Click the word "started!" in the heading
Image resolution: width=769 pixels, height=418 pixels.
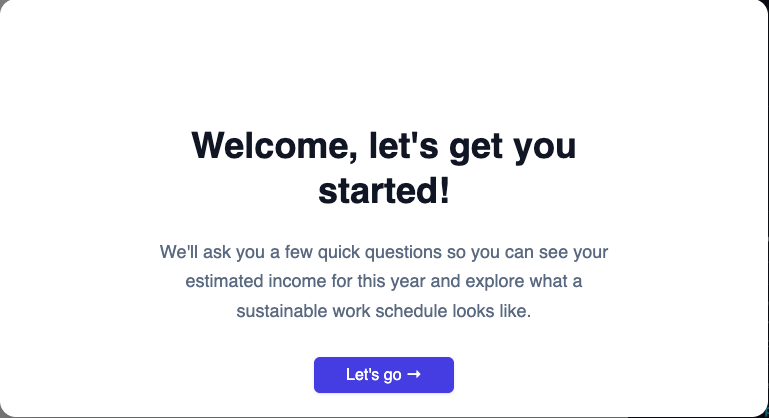(384, 191)
